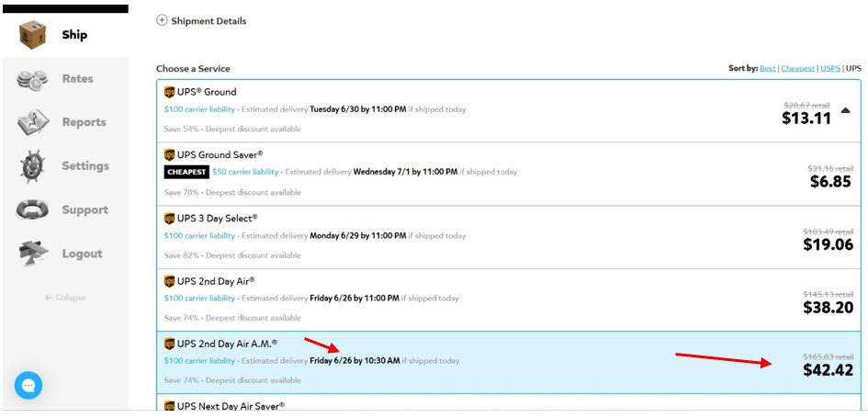Go to the Support menu item
The height and width of the screenshot is (418, 868).
(85, 209)
